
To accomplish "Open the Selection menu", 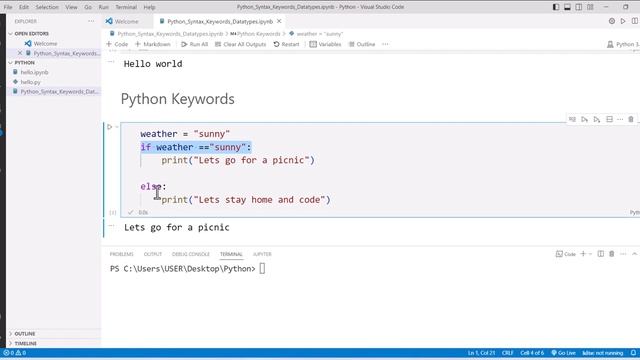I will [x=47, y=7].
